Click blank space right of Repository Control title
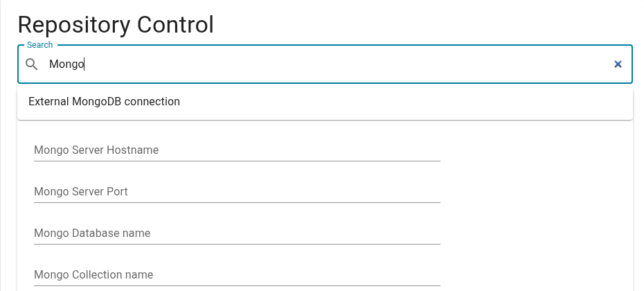 pyautogui.click(x=427, y=25)
